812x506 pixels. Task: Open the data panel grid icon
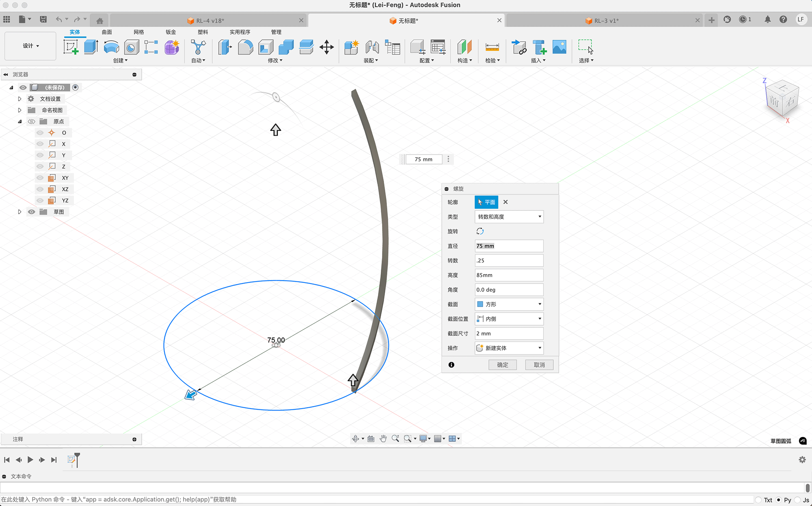click(x=6, y=19)
